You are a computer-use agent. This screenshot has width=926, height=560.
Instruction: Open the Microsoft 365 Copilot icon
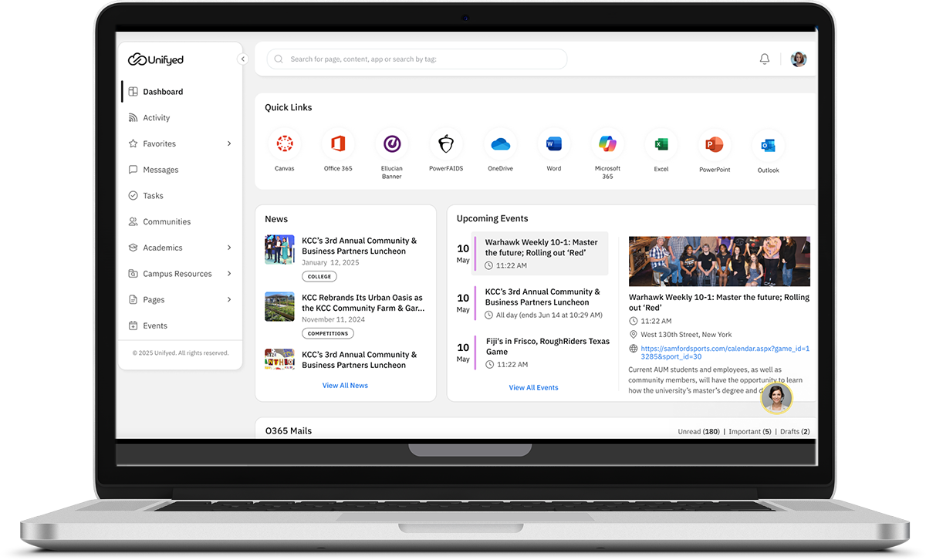click(607, 144)
